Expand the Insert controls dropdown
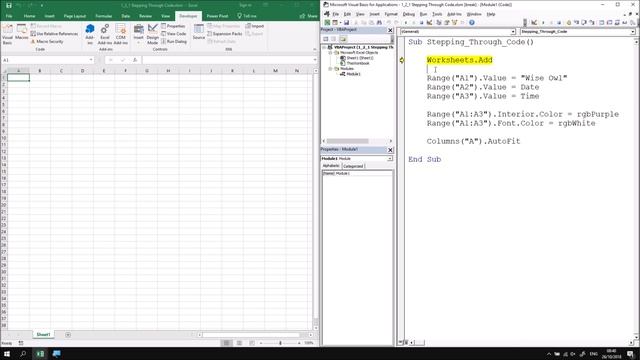The image size is (640, 360). (139, 34)
